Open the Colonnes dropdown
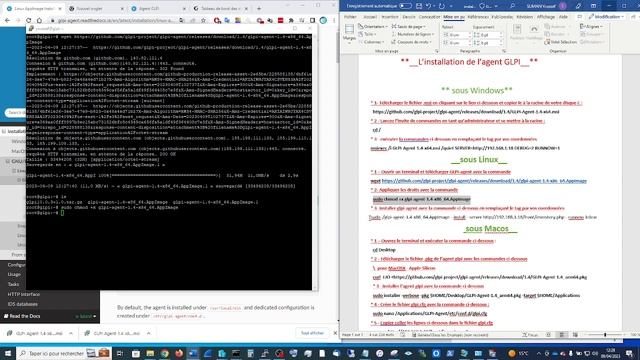The image size is (640, 360). [x=371, y=42]
